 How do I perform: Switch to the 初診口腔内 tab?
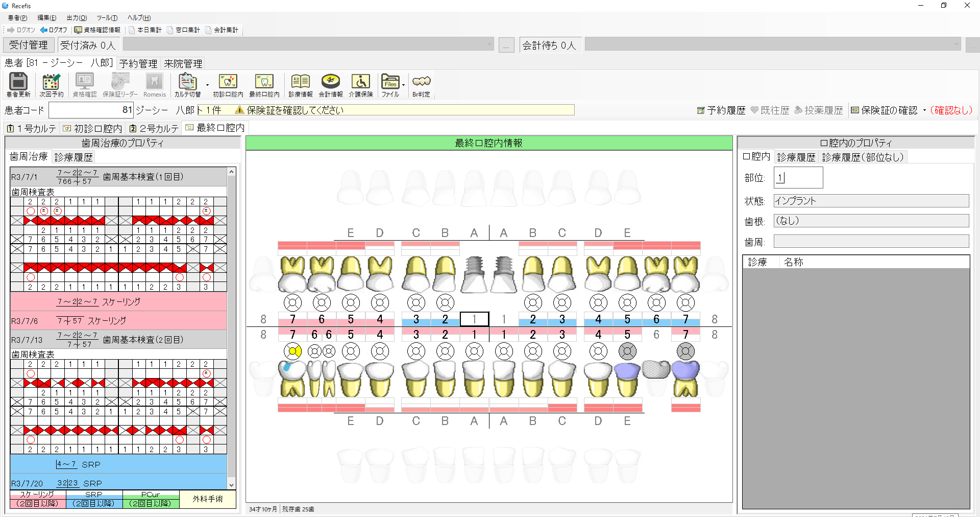pyautogui.click(x=93, y=128)
